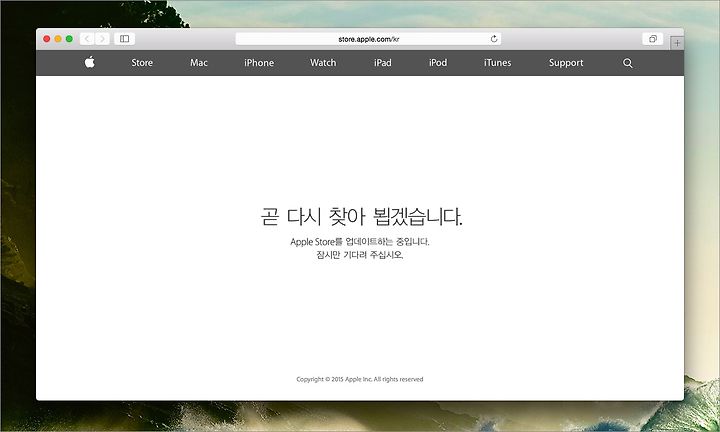The image size is (720, 432).
Task: Reload the page using the refresh icon
Action: [x=494, y=39]
